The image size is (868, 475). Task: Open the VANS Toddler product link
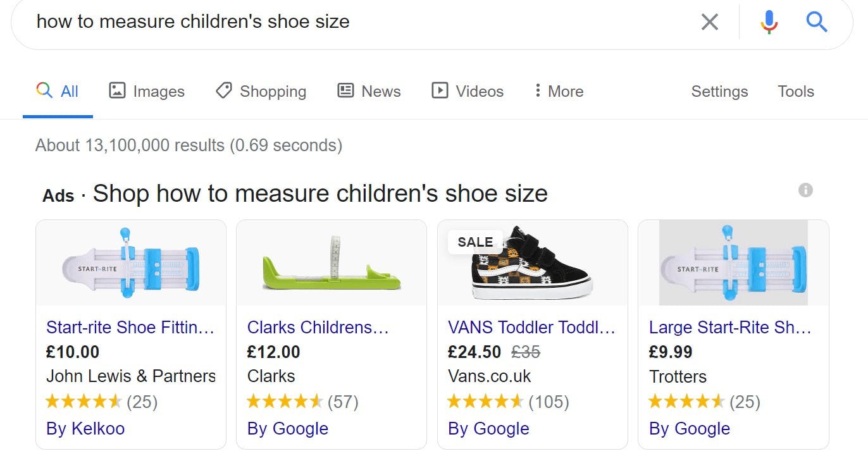tap(531, 327)
